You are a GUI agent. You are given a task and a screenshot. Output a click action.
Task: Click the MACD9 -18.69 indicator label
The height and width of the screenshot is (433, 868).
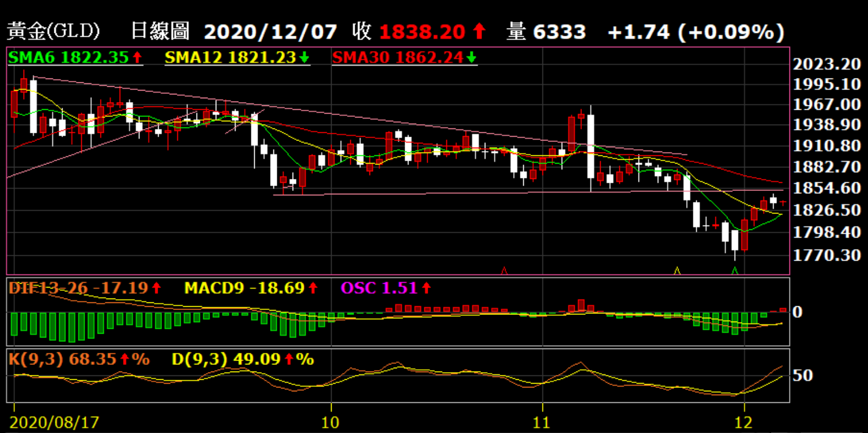point(244,288)
